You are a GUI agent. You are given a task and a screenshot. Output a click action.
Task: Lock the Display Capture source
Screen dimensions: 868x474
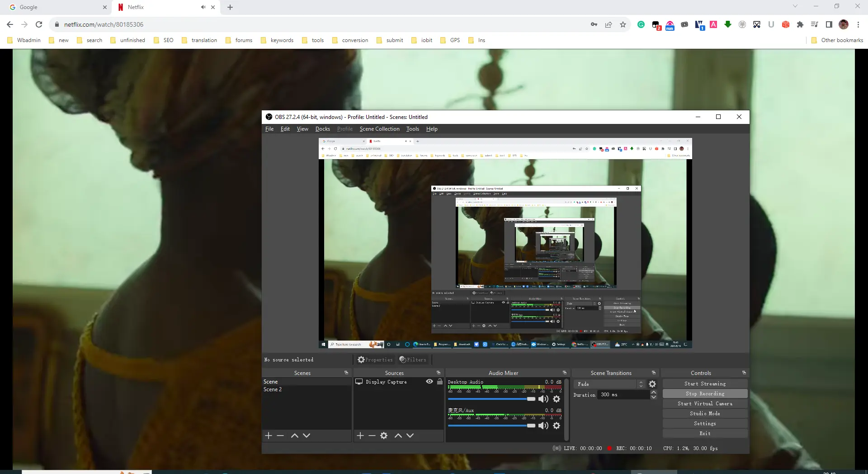tap(440, 382)
